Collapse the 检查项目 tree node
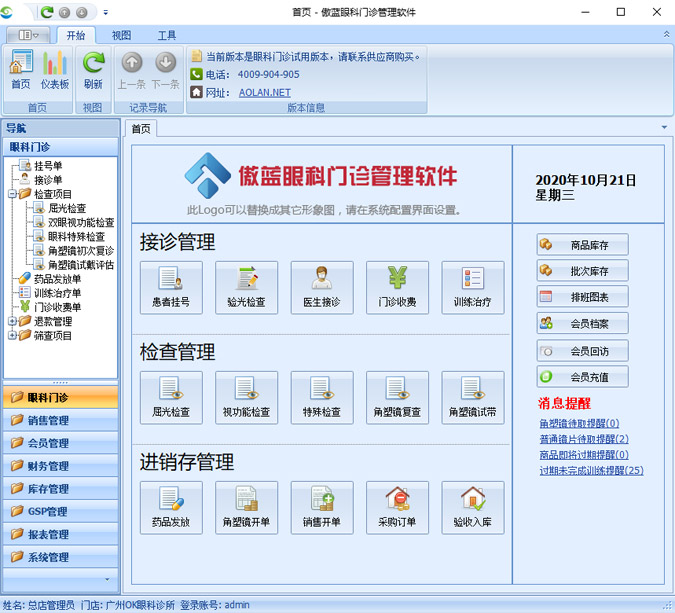675x613 pixels. tap(12, 194)
